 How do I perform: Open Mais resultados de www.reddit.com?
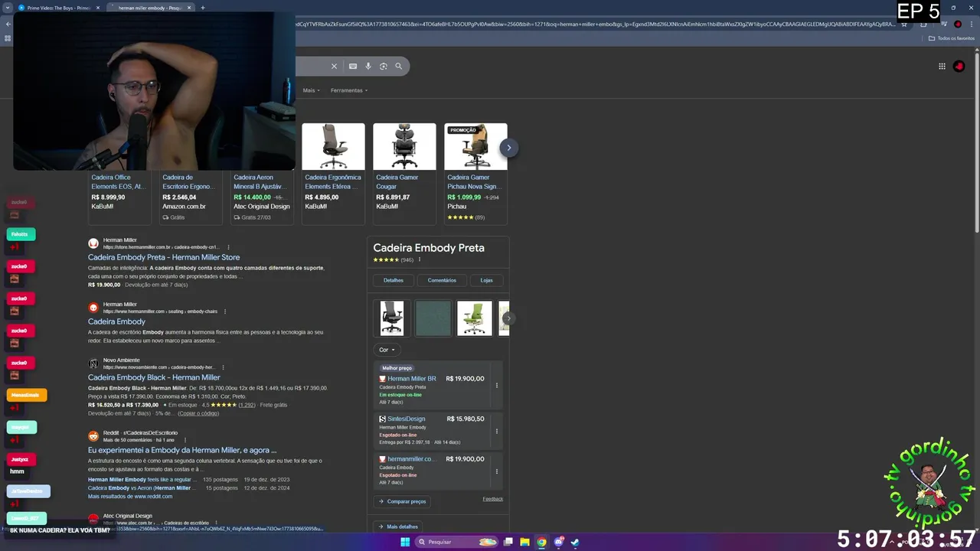coord(130,496)
